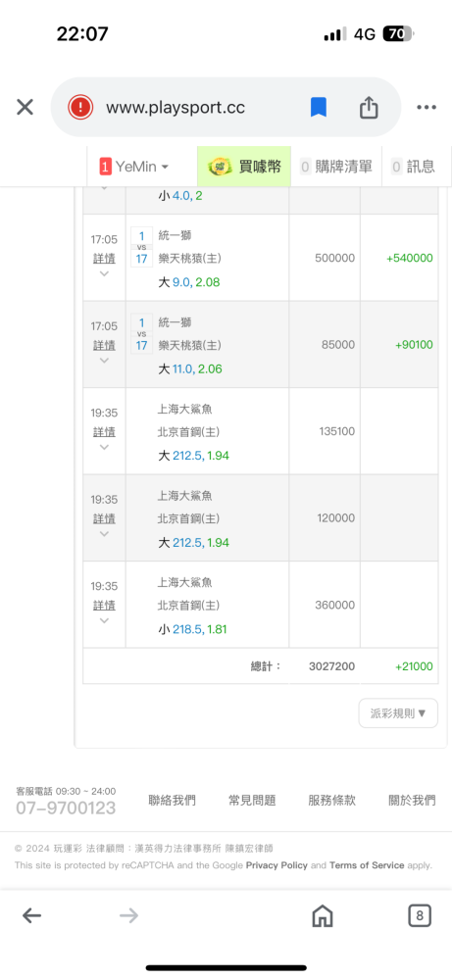Tap the browser home icon
452x980 pixels.
[322, 915]
